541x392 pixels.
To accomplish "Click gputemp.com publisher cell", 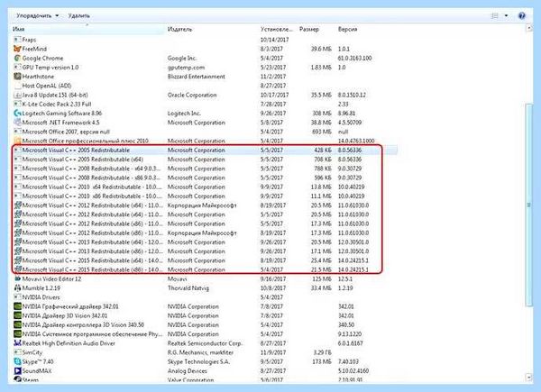I will tap(186, 68).
